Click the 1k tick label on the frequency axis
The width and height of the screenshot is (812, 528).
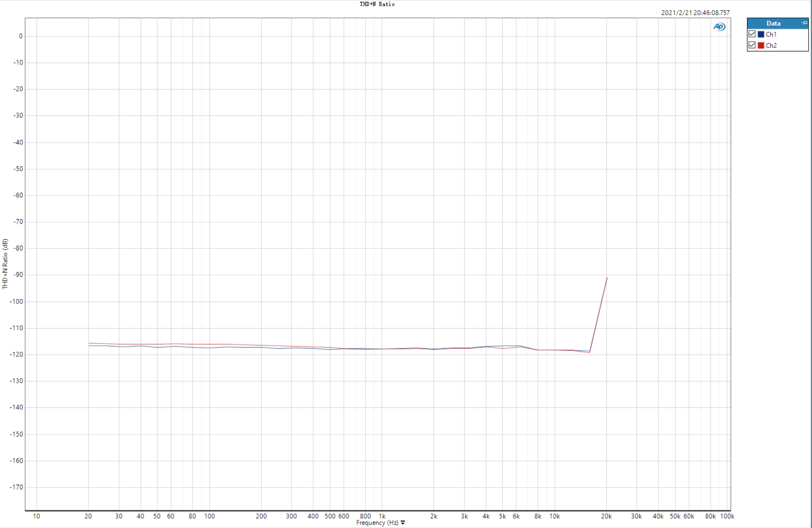tap(382, 516)
